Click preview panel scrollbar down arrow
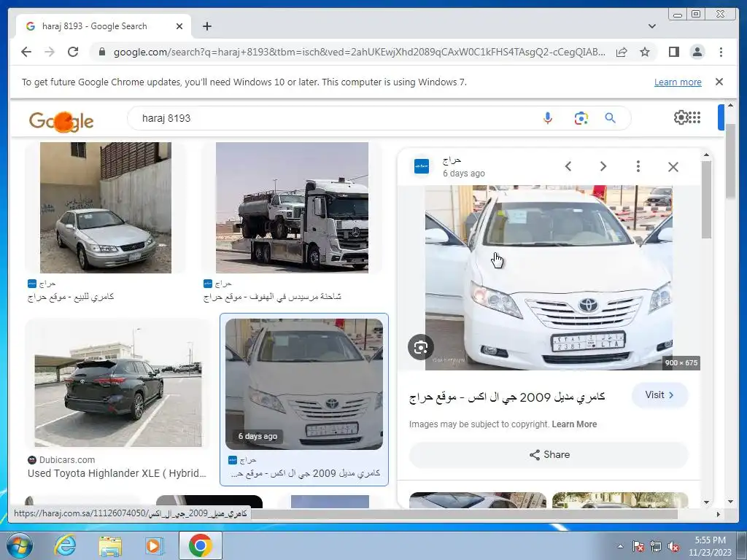 [x=706, y=502]
